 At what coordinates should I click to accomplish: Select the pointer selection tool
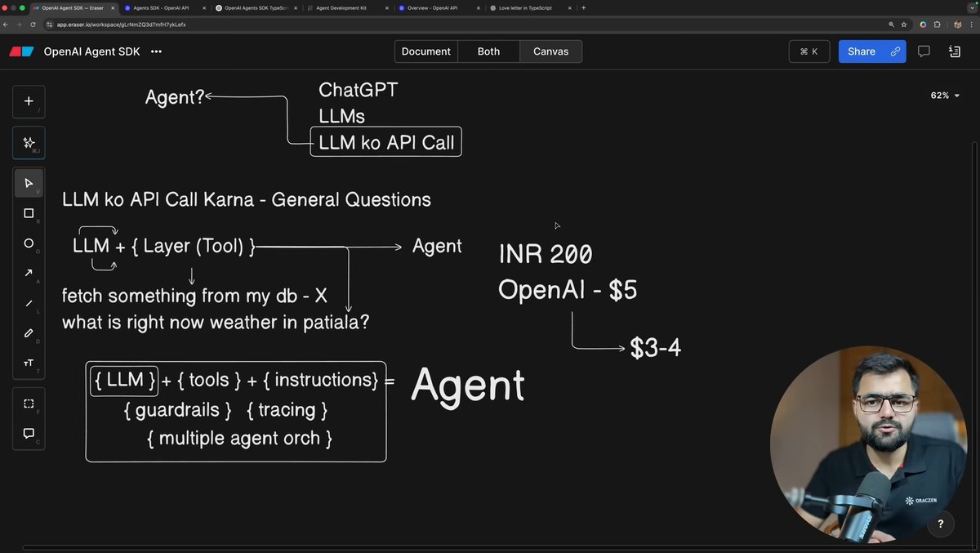pos(29,183)
